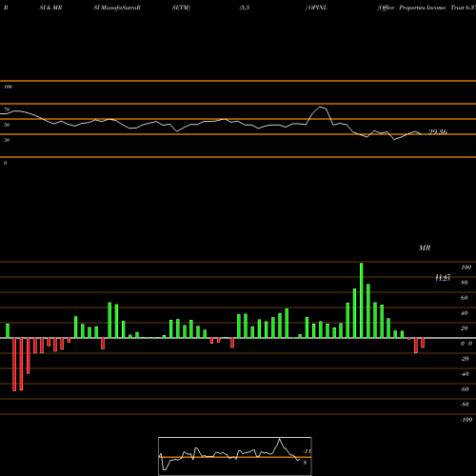The height and width of the screenshot is (476, 476).
Task: Click the RSI line peak near 70
Action: [x=321, y=108]
